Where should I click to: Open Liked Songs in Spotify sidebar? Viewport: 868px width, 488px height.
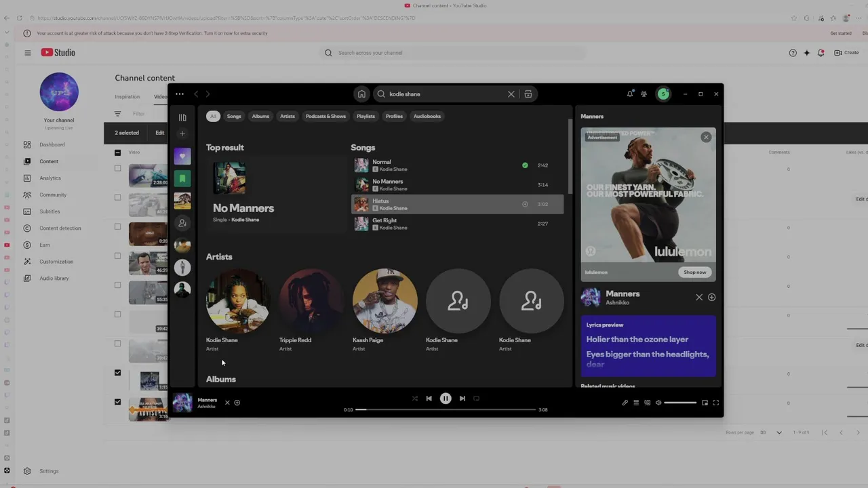(182, 157)
